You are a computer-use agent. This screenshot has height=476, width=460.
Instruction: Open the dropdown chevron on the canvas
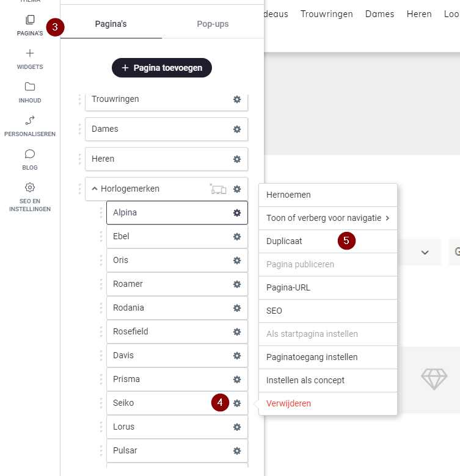(x=425, y=252)
